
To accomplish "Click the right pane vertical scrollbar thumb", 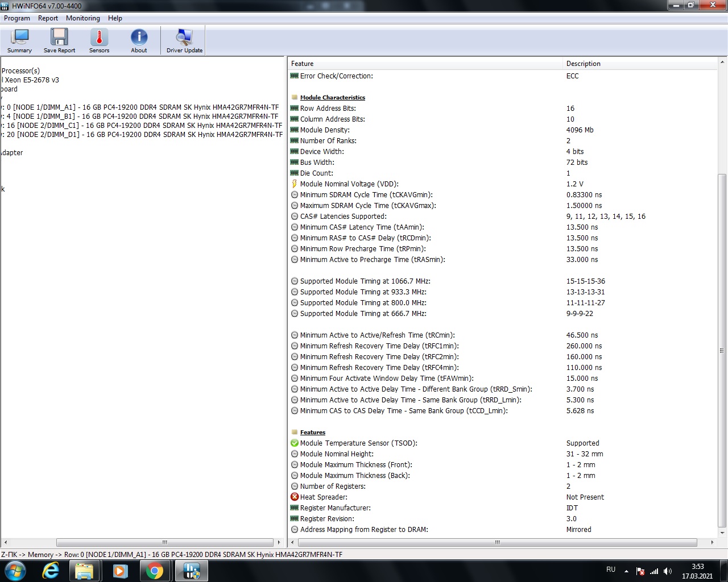I will point(722,350).
